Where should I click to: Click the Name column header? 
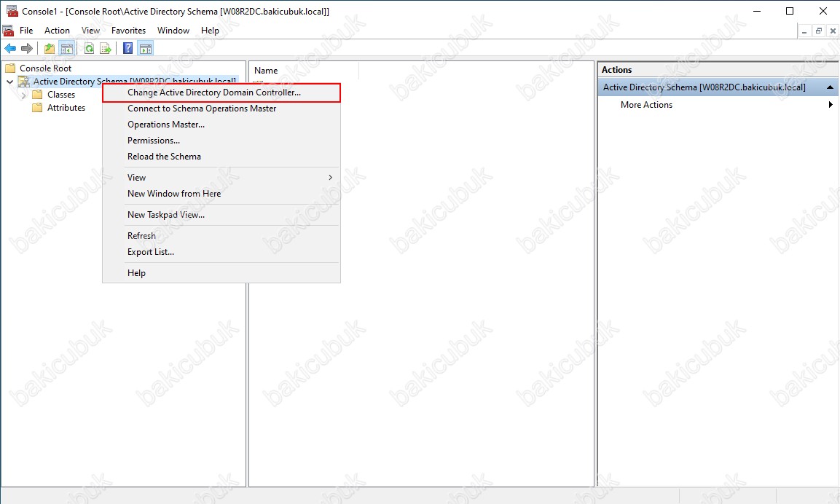click(x=305, y=70)
